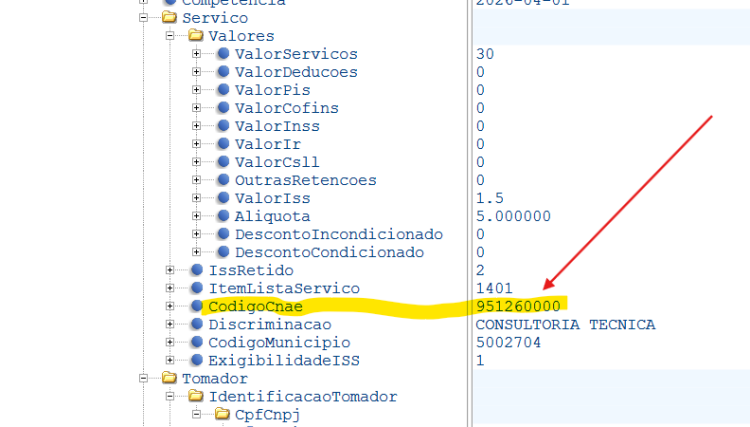Expand the CodigoMunicipio node
This screenshot has height=427, width=750.
[x=170, y=342]
